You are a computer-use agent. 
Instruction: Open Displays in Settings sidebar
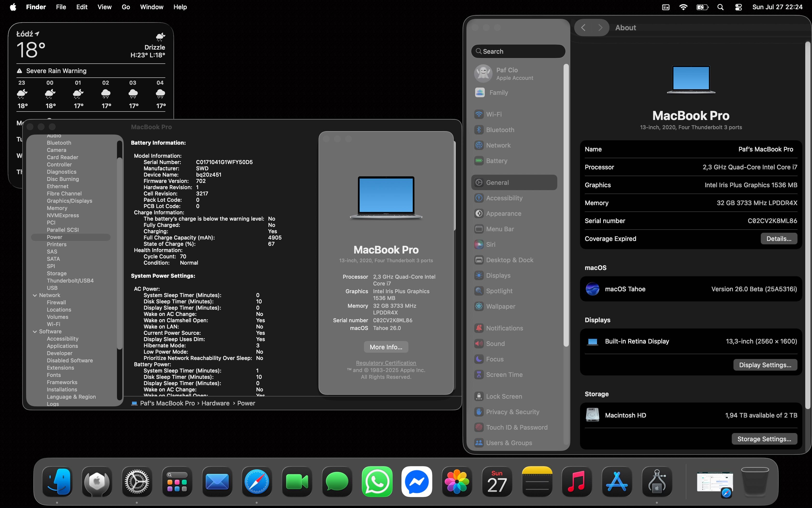[x=514, y=275]
